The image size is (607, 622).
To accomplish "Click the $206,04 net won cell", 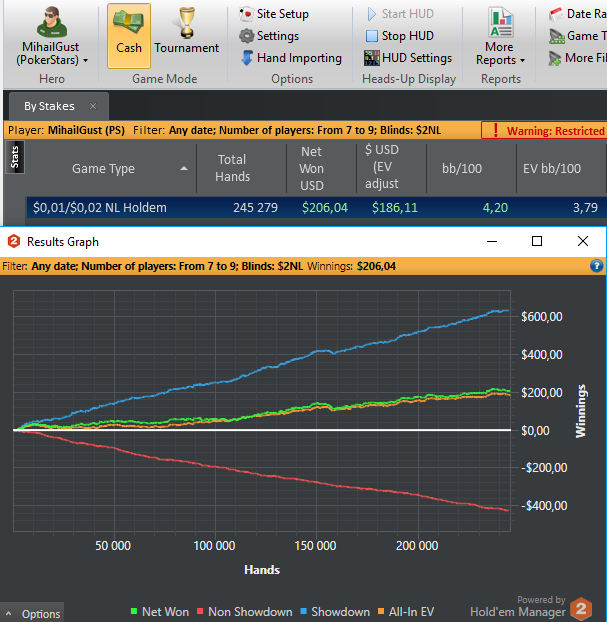I will pyautogui.click(x=325, y=207).
